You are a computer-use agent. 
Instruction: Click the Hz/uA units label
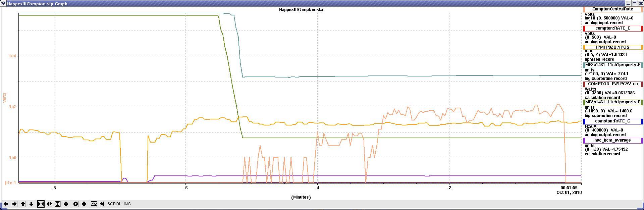tap(591, 126)
